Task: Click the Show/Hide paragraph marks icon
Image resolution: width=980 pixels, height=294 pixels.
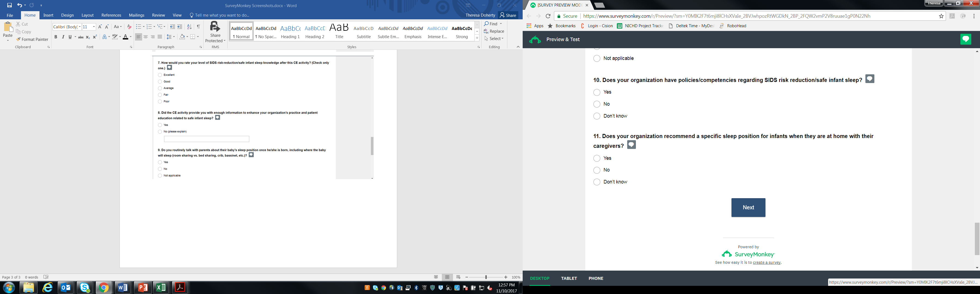Action: [x=198, y=27]
